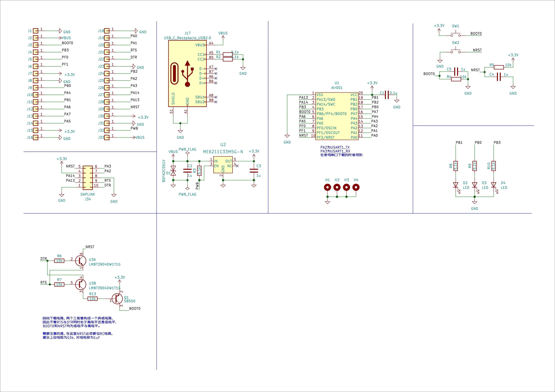Select the Air001 U1 chip body
555x392 pixels.
click(337, 116)
